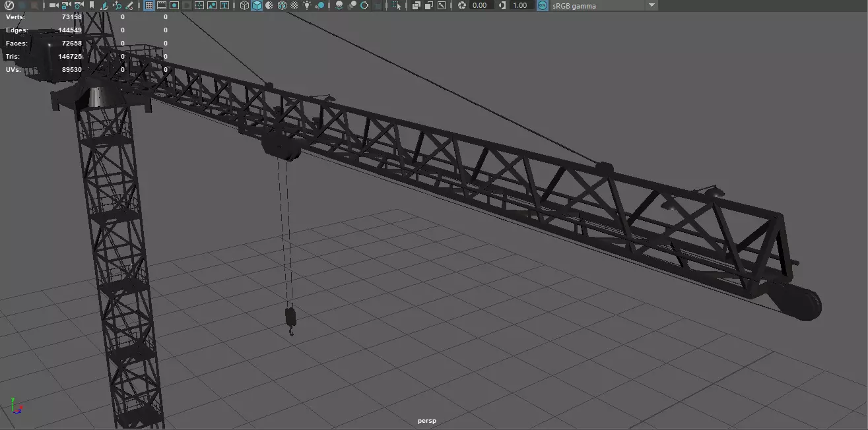Click the view transform dropdown arrow
The height and width of the screenshot is (430, 868).
pos(651,5)
